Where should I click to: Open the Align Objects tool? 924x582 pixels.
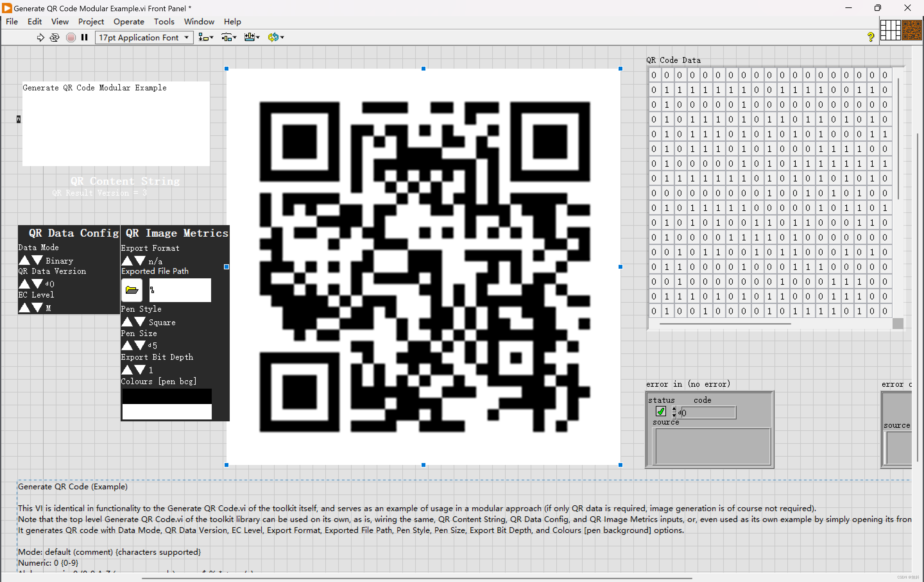click(206, 37)
